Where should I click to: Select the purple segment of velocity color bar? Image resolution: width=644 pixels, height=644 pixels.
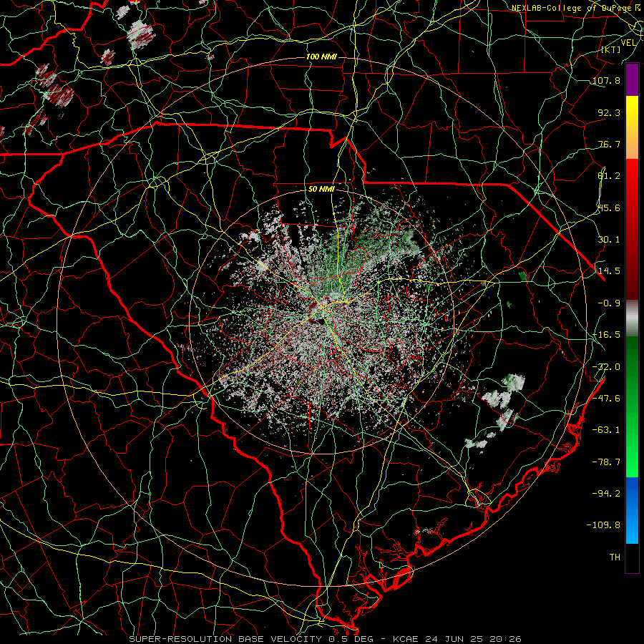pyautogui.click(x=632, y=80)
